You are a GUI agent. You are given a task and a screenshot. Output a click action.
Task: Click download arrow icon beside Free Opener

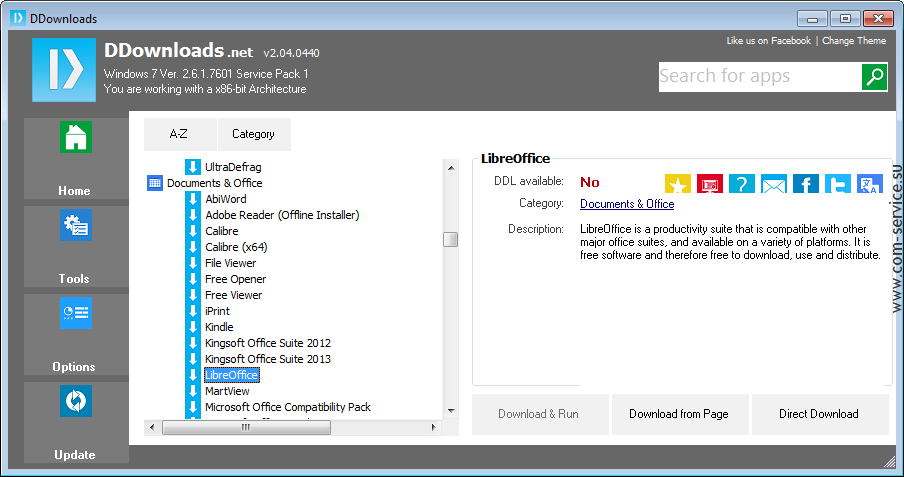193,279
